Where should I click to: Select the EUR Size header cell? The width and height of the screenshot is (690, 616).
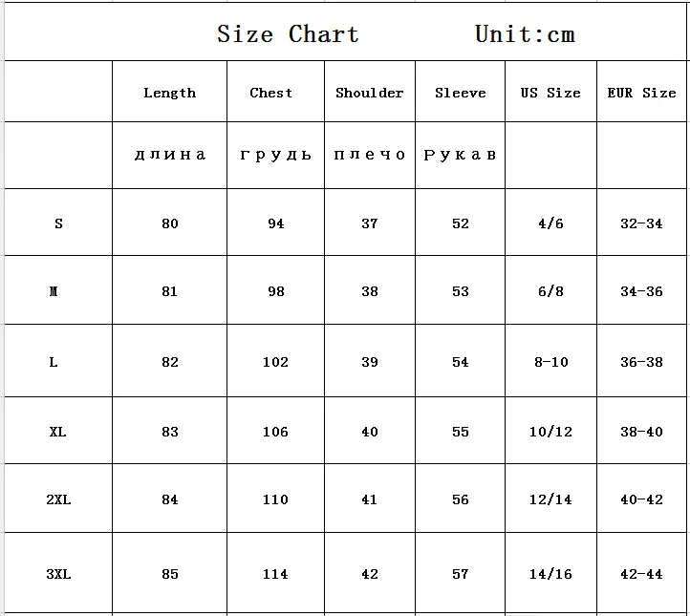(641, 92)
